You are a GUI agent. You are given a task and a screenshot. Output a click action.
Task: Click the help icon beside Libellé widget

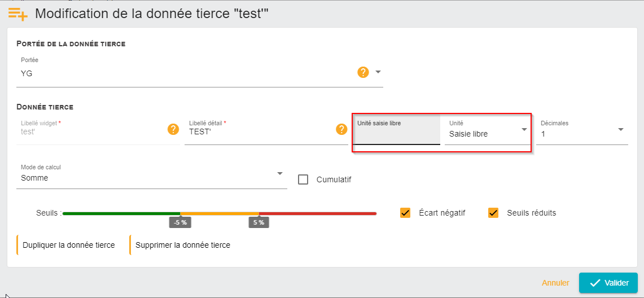[x=173, y=129]
